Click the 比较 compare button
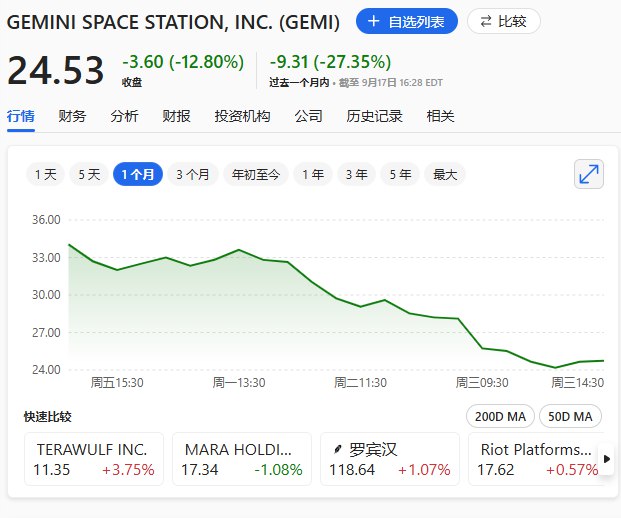Screen dimensions: 621x518 (504, 21)
